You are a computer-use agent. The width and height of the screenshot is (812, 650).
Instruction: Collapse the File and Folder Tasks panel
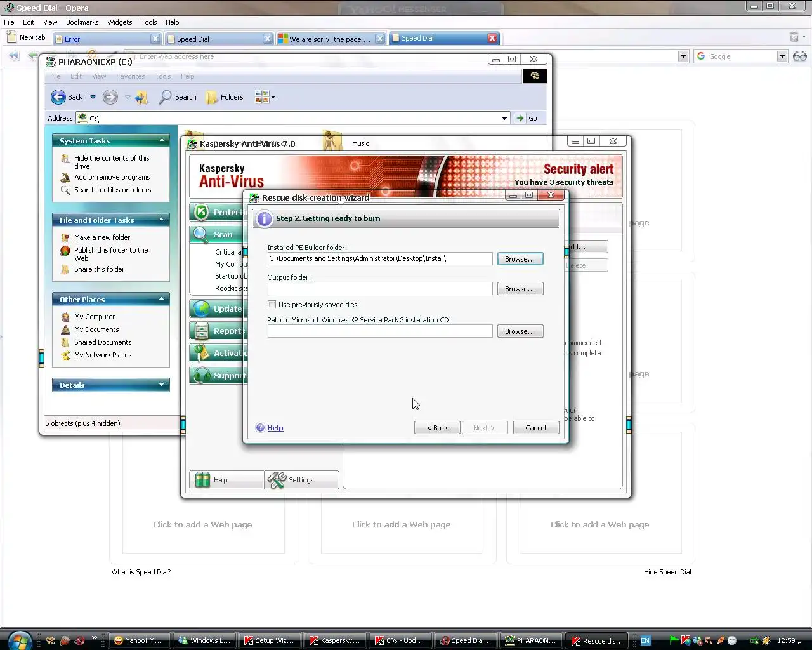click(x=162, y=220)
